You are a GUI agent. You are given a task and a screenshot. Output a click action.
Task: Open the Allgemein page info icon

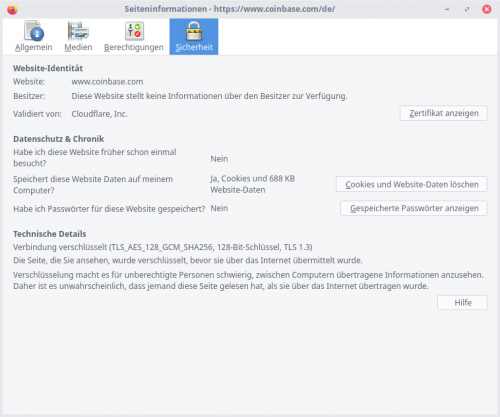[x=34, y=31]
